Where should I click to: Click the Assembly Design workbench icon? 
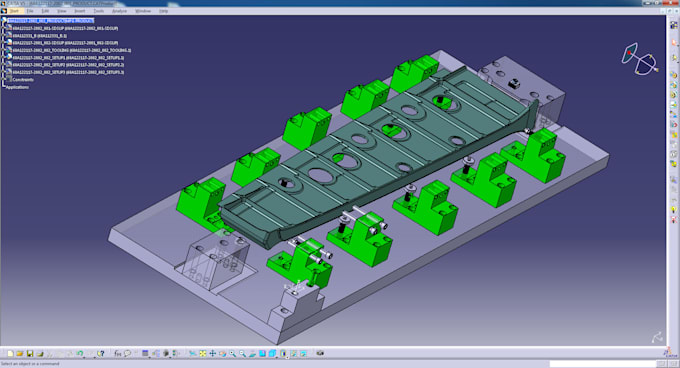pos(673,25)
